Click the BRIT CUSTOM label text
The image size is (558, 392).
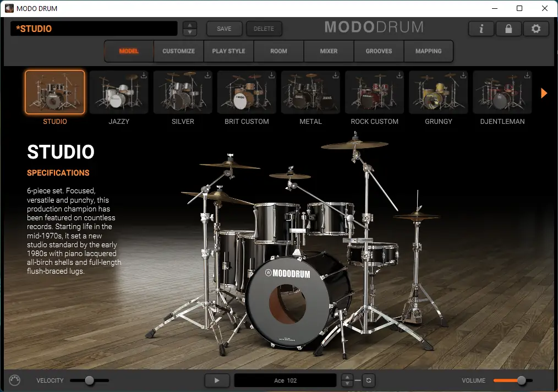pos(247,122)
